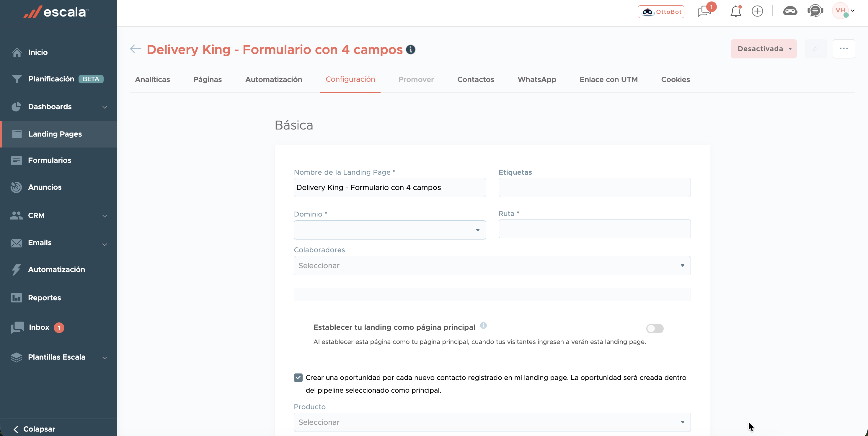Viewport: 868px width, 436px height.
Task: Click the info icon next to the title
Action: 410,50
